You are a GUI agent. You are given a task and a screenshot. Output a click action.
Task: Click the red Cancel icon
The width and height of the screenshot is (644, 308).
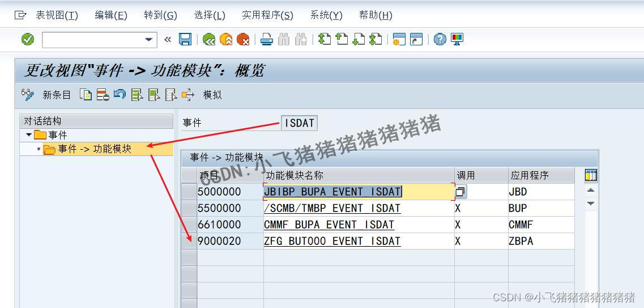pyautogui.click(x=243, y=40)
